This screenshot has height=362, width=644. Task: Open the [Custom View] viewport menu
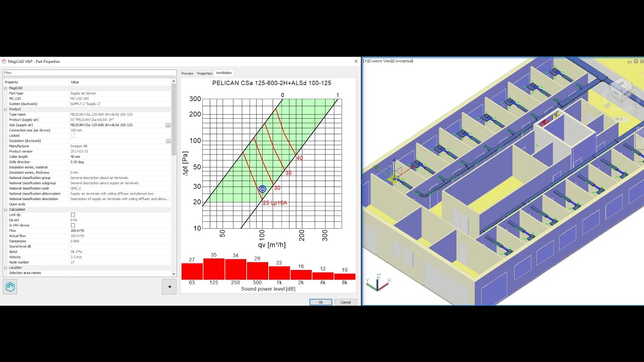(x=380, y=61)
